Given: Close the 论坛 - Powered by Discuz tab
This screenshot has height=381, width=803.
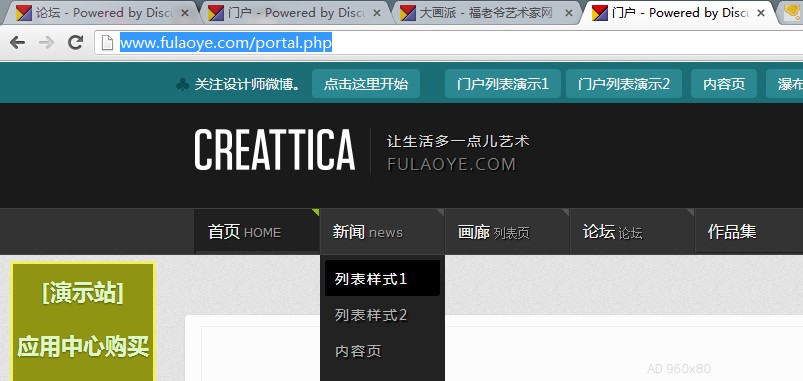Looking at the screenshot, I should (185, 13).
